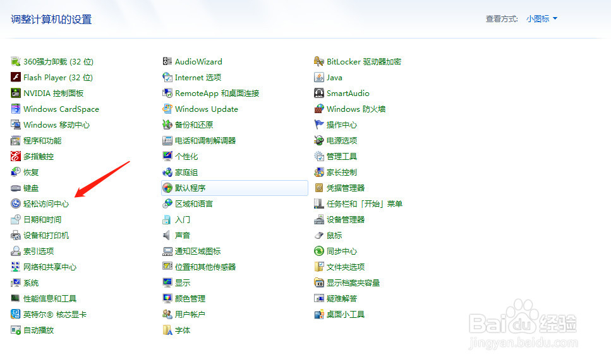The image size is (611, 364).
Task: Open Windows 移动中心 icon
Action: tap(16, 124)
